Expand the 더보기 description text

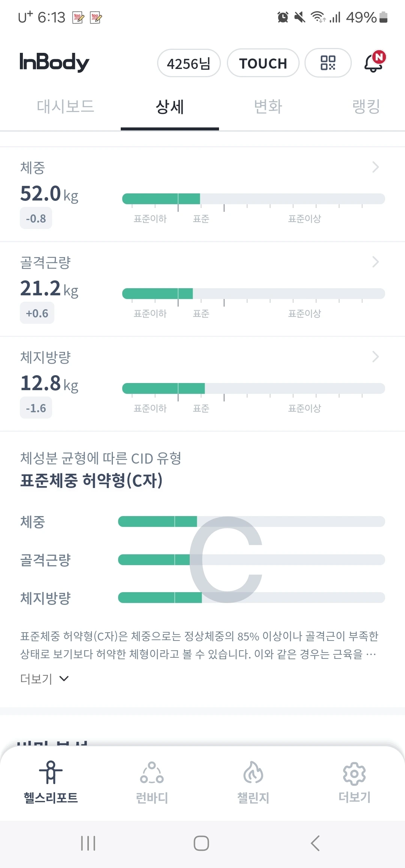[44, 679]
